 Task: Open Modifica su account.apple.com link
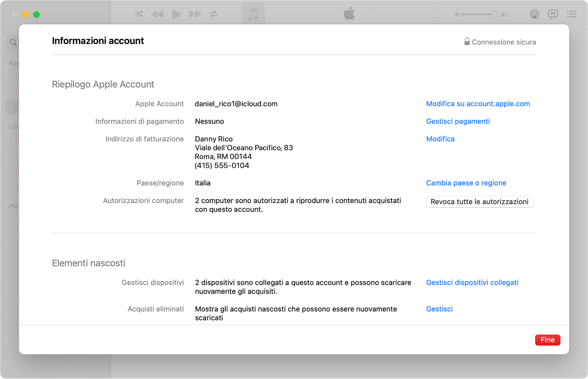click(x=478, y=104)
